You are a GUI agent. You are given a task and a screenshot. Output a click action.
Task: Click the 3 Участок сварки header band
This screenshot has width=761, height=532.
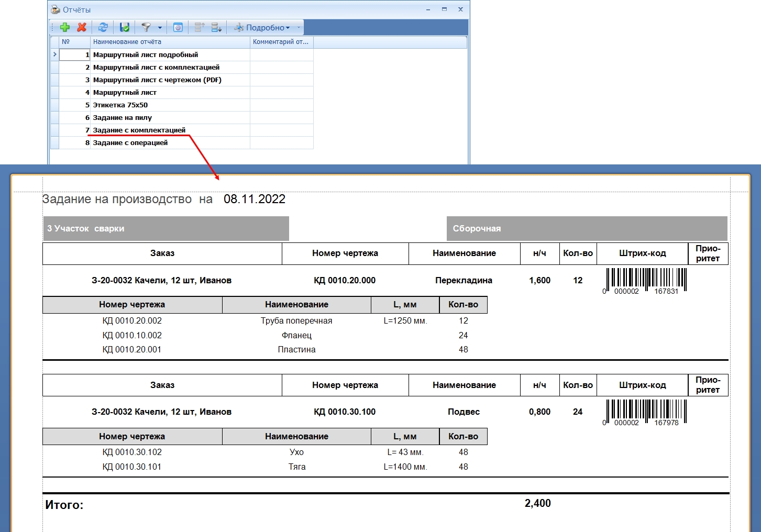166,229
